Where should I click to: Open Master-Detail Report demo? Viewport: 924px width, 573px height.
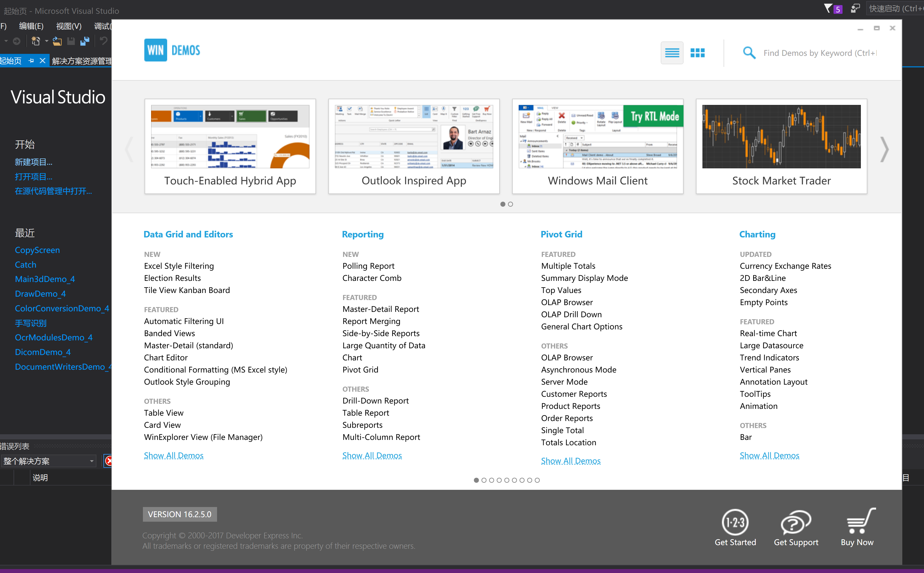381,309
